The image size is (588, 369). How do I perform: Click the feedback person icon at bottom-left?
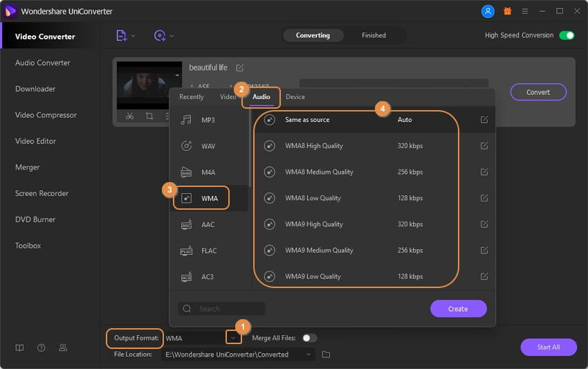[63, 348]
